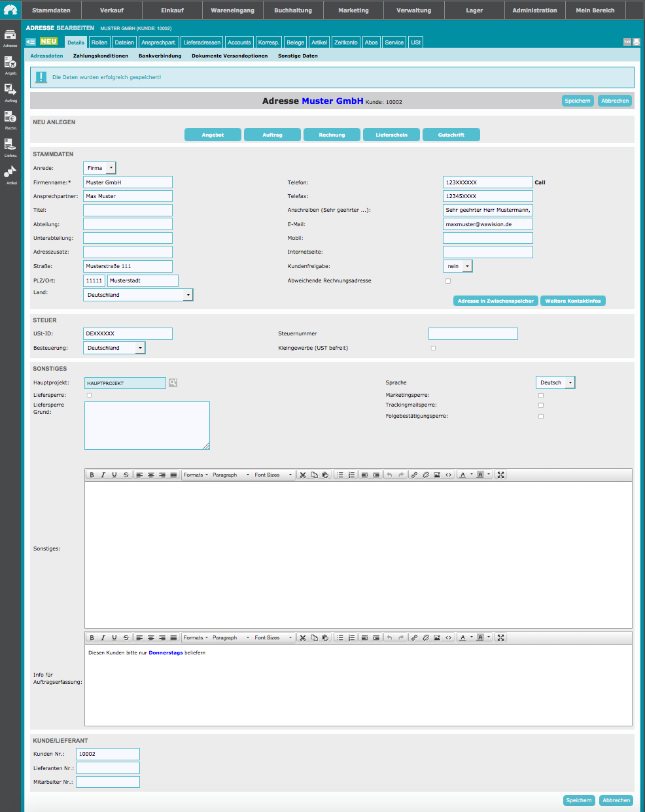Toggle fullscreen in the Sonstiges editor toolbar
645x812 pixels.
(x=500, y=475)
